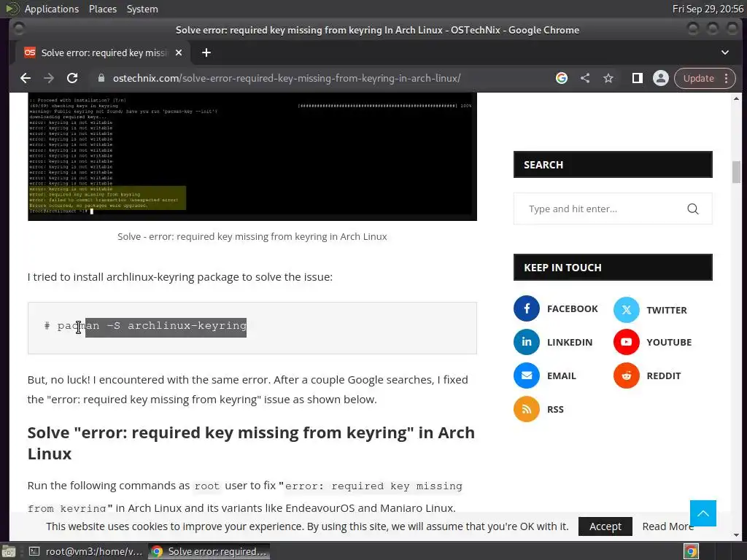Screen dimensions: 747x560
Task: Click the YOUTUBE text link
Action: click(669, 342)
